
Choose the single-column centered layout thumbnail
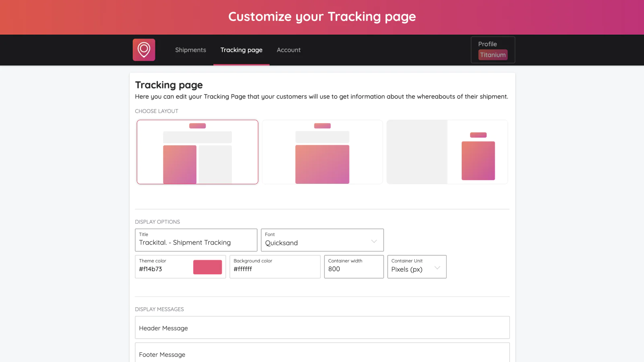tap(322, 152)
